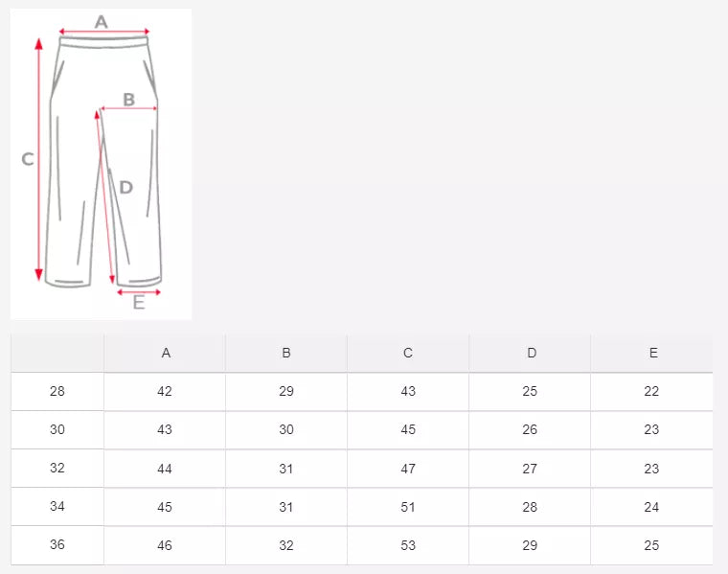Image resolution: width=728 pixels, height=574 pixels.
Task: Click the A measurement cell for size 28
Action: coord(165,391)
